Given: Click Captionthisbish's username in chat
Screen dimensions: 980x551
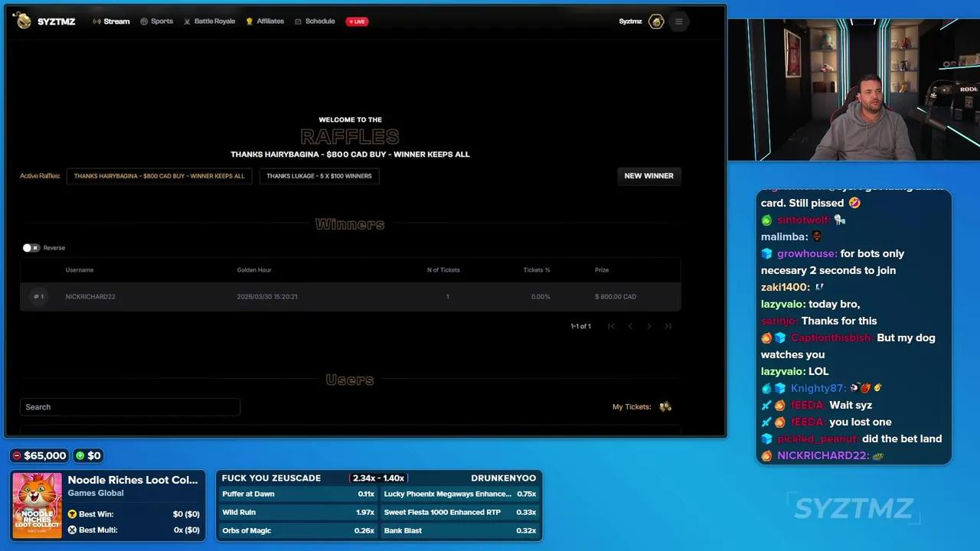Looking at the screenshot, I should click(x=832, y=338).
